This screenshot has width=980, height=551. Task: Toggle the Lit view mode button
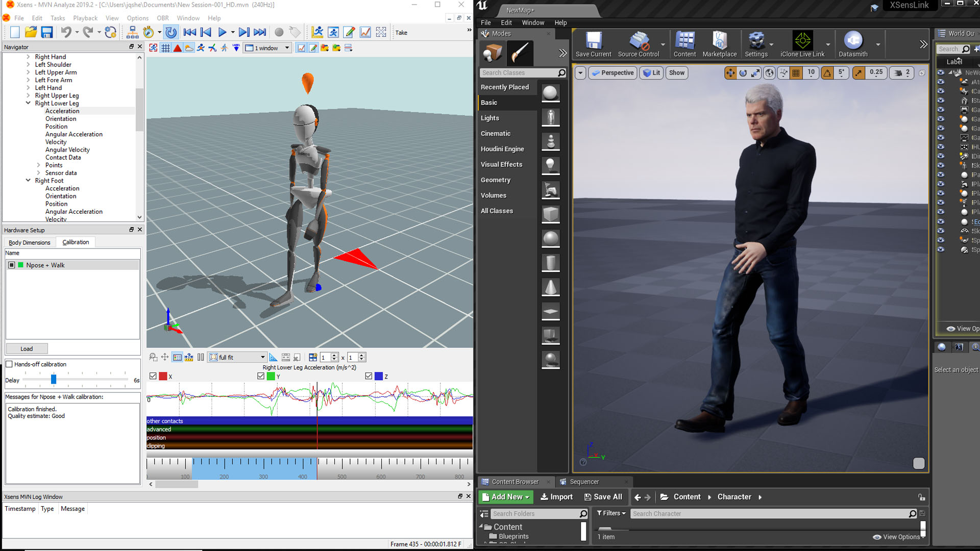coord(651,73)
